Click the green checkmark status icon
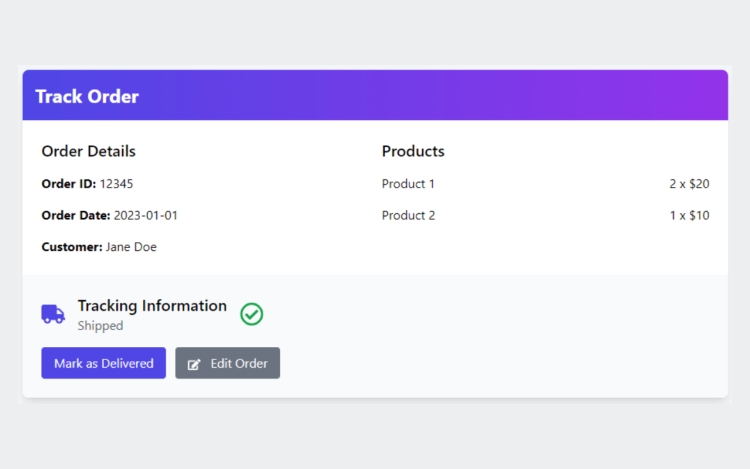Screen dimensions: 750x469 pos(252,314)
